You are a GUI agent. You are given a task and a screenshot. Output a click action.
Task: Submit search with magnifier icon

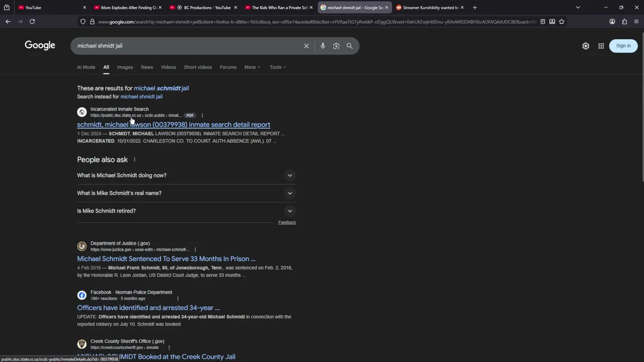coord(350,46)
